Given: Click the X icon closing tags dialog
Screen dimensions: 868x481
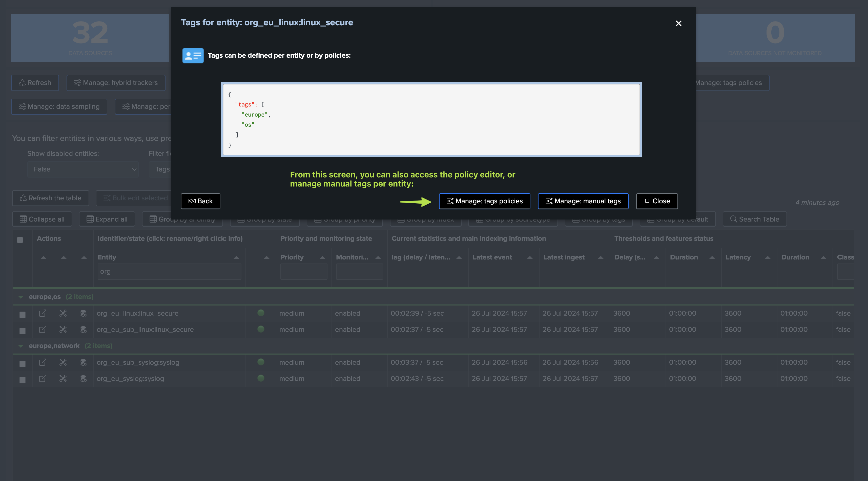Looking at the screenshot, I should [679, 23].
